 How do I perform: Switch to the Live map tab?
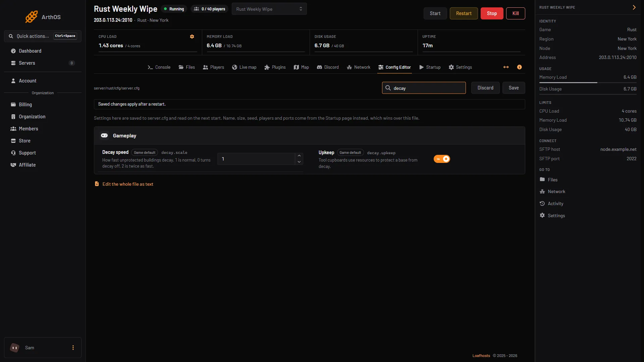pyautogui.click(x=244, y=67)
